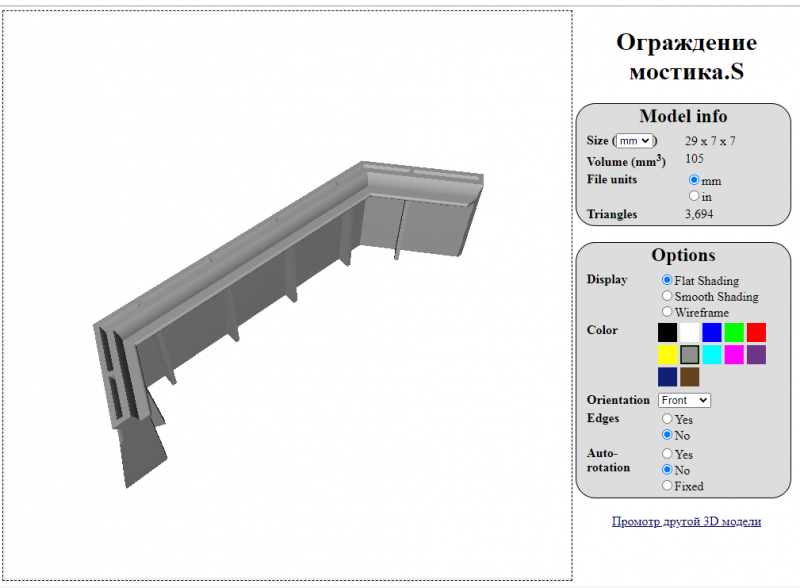The image size is (800, 588).
Task: Apply the yellow color swatch
Action: [x=667, y=355]
